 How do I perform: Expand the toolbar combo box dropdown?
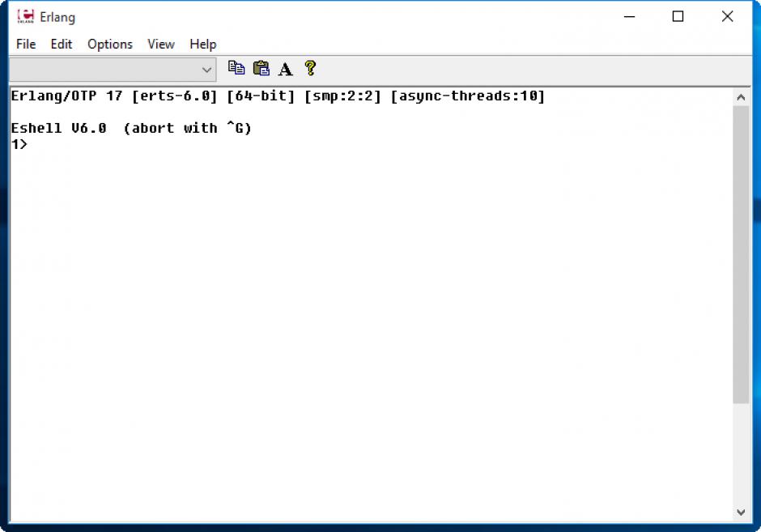(206, 70)
